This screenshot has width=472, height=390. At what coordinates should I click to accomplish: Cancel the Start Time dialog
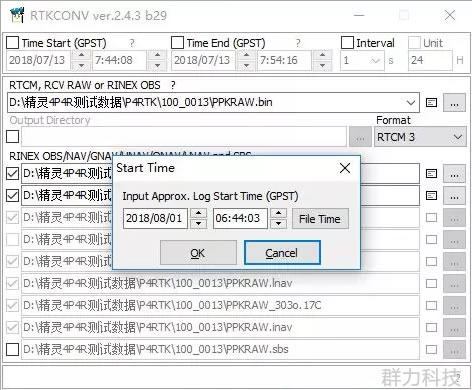pos(282,253)
